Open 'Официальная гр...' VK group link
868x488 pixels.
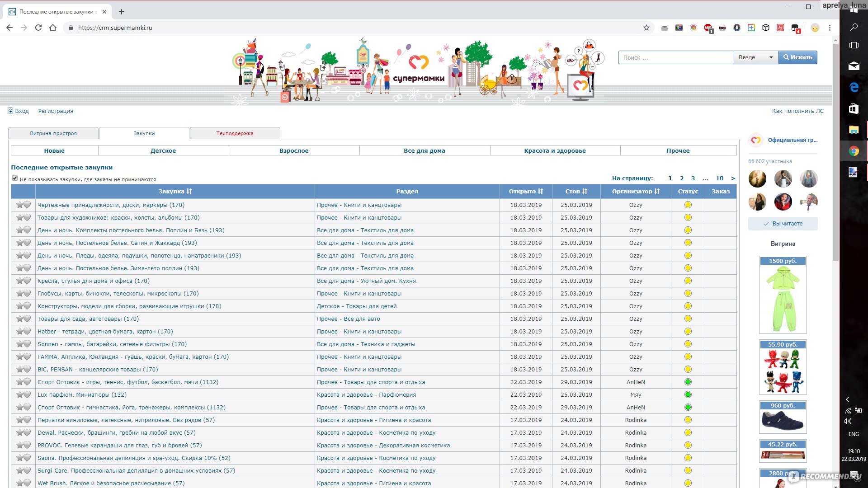793,140
